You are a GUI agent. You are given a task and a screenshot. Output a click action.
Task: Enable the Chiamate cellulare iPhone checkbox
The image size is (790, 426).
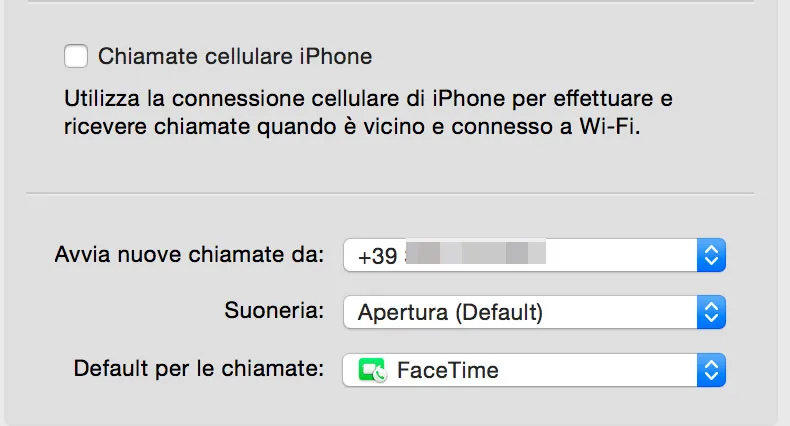(75, 56)
